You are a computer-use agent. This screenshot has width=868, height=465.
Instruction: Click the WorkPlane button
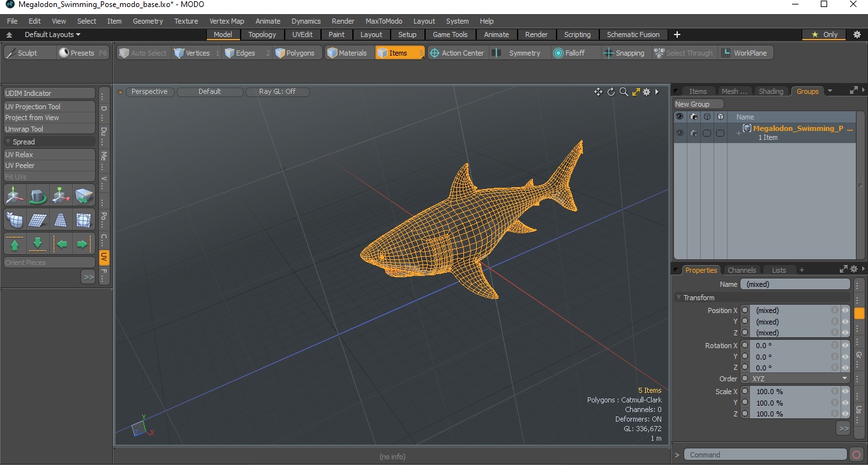(745, 53)
